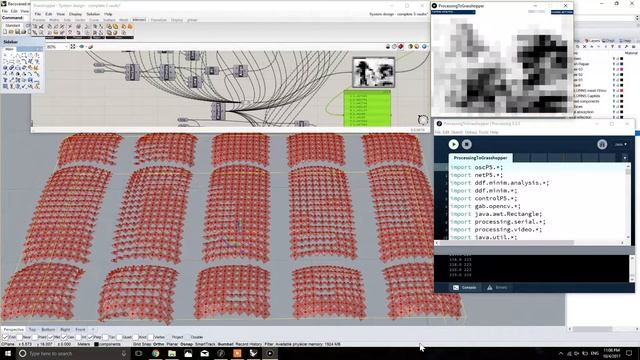
Task: Toggle the Cen osnap checkbox
Action: [64, 337]
